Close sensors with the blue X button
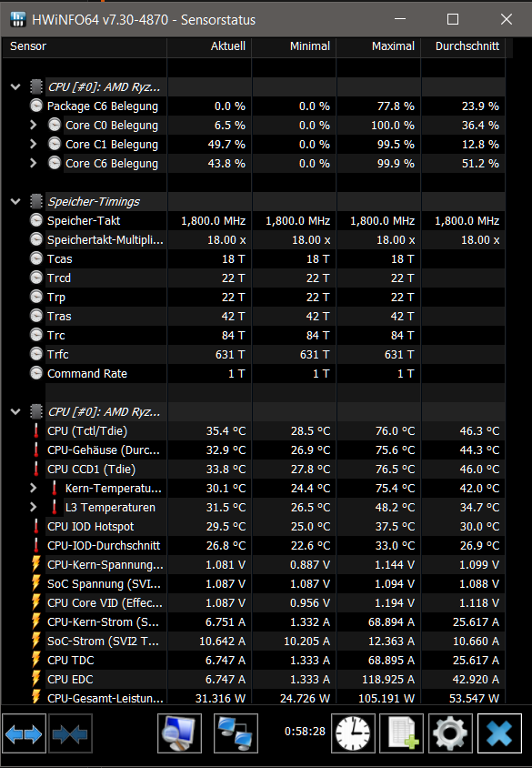532x768 pixels. 499,733
